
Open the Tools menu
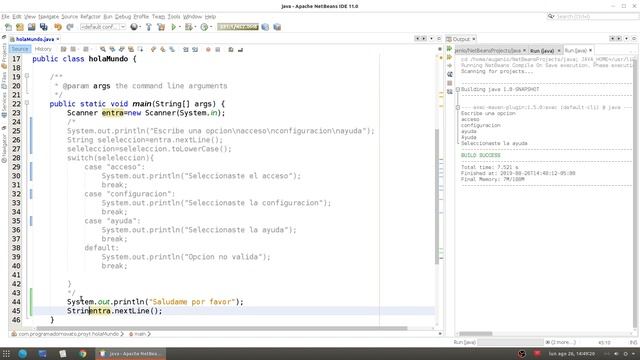(174, 17)
